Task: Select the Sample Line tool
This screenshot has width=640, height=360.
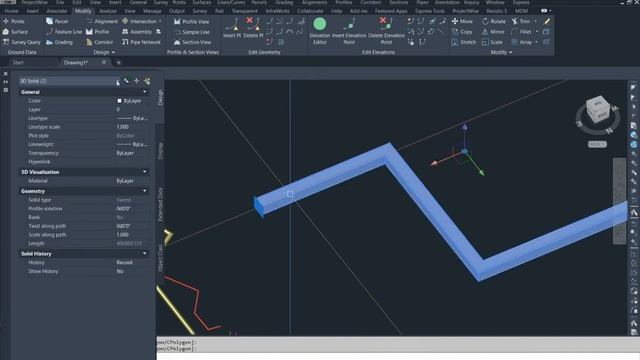Action: pyautogui.click(x=192, y=32)
